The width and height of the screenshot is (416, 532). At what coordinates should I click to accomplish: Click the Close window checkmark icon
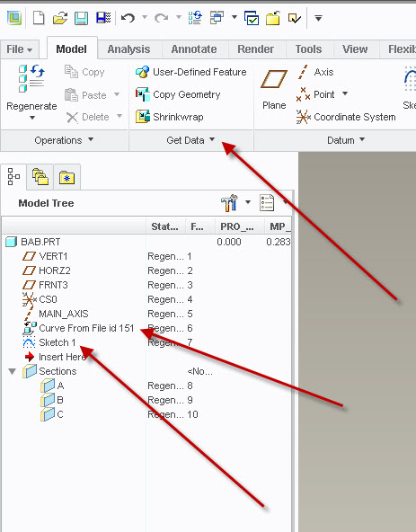pos(252,18)
